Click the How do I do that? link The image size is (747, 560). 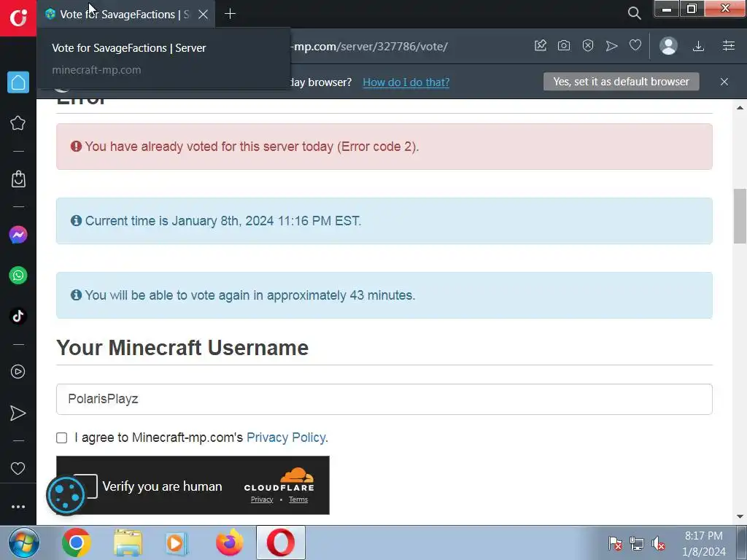[x=406, y=82]
